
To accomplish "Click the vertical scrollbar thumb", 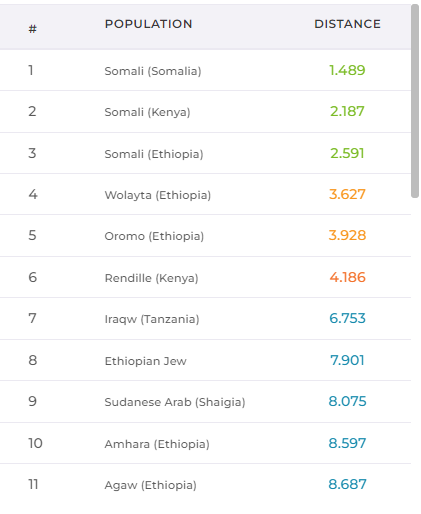I will [x=415, y=101].
